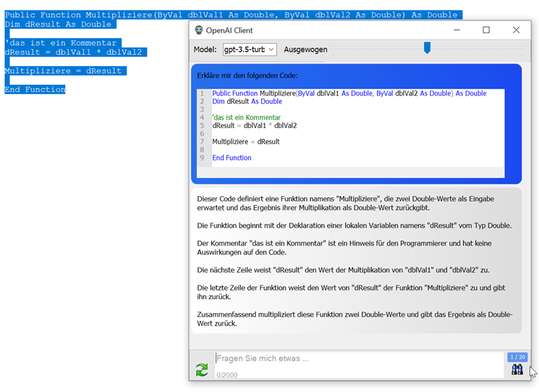Viewport: 539px width, 392px height.
Task: Open the Model dropdown gpt-3.5-turbo
Action: 249,49
